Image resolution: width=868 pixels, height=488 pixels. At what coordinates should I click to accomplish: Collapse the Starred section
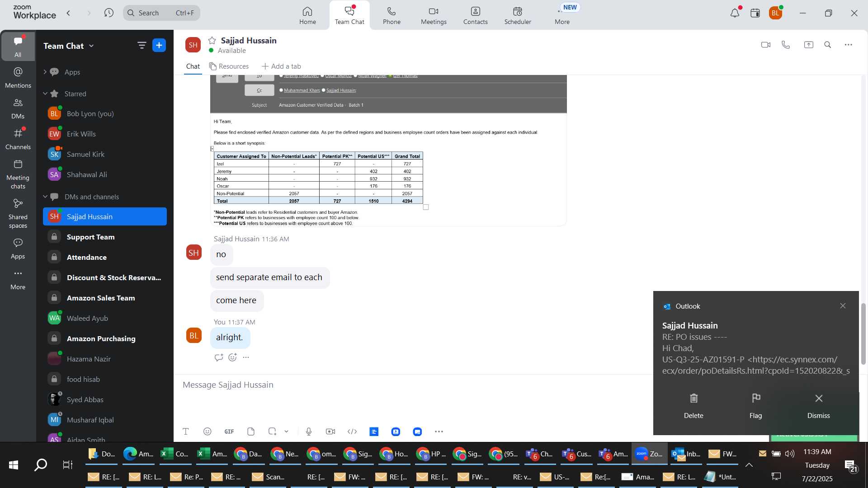(x=45, y=94)
